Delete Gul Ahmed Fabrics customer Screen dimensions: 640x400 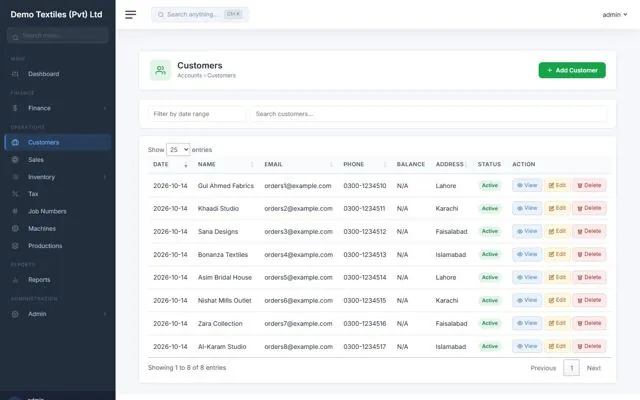(589, 185)
